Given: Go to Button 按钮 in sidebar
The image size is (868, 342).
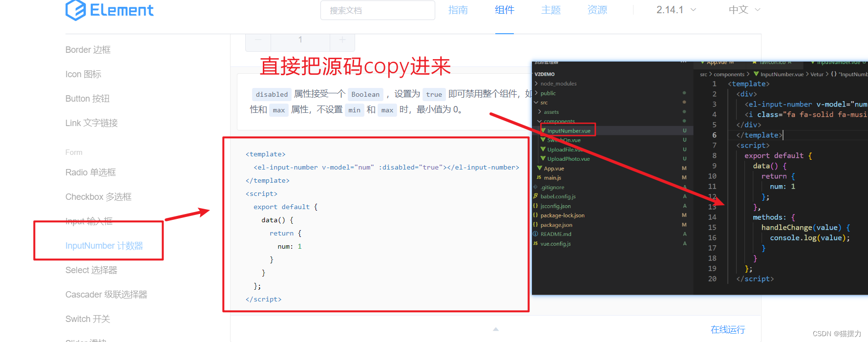Looking at the screenshot, I should pos(87,99).
